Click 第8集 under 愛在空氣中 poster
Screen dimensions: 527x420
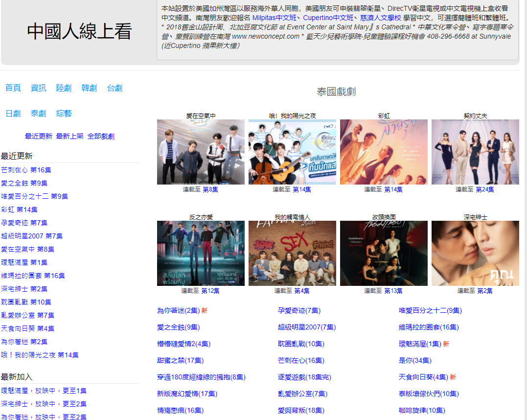click(x=210, y=189)
